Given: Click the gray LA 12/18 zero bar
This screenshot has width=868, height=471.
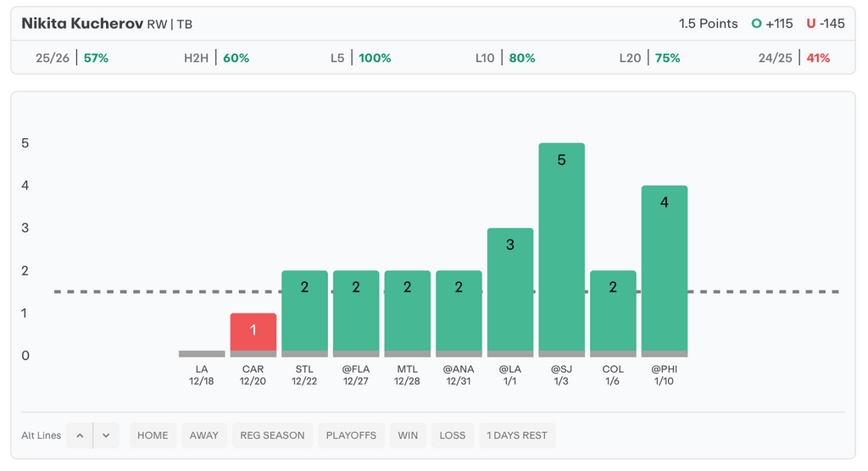Looking at the screenshot, I should click(x=202, y=353).
